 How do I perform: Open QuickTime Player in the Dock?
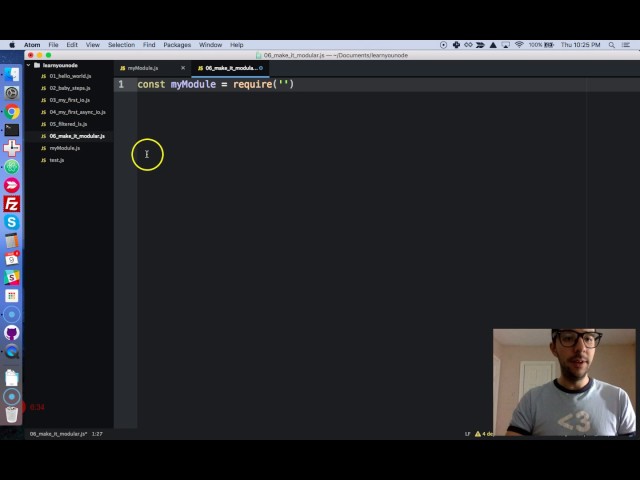pyautogui.click(x=11, y=351)
